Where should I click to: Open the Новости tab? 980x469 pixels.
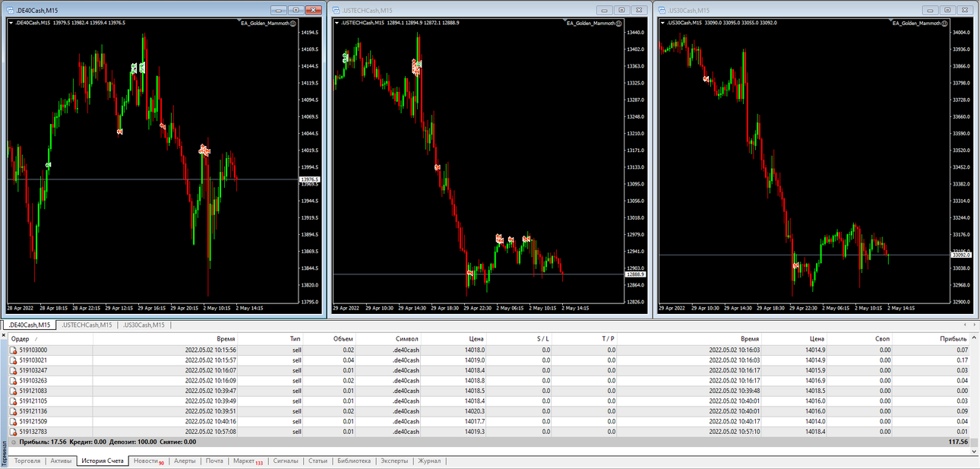(x=148, y=461)
